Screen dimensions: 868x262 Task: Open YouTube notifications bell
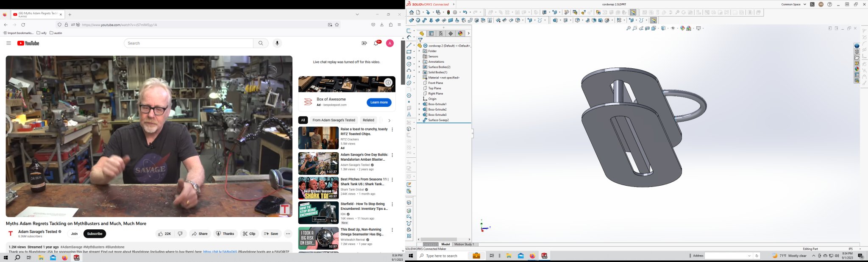(376, 43)
